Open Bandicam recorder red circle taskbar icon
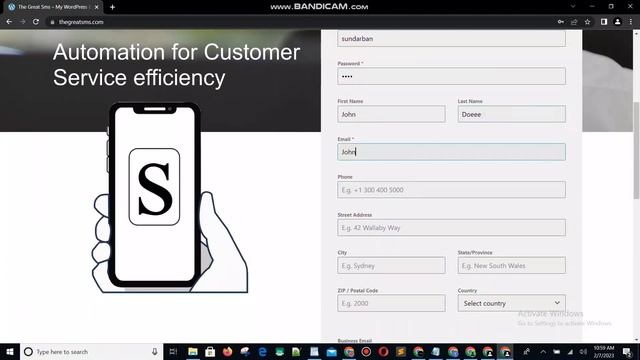Image resolution: width=640 pixels, height=360 pixels. [x=366, y=351]
